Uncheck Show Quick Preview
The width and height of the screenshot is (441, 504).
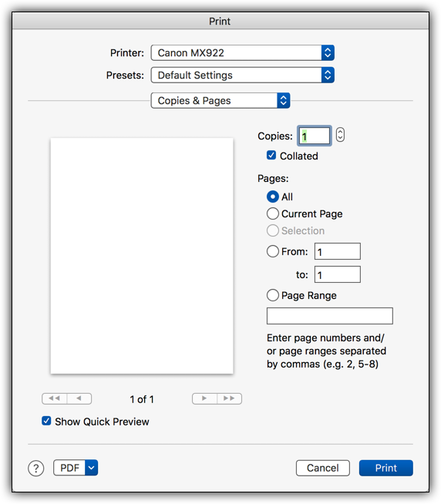point(46,421)
